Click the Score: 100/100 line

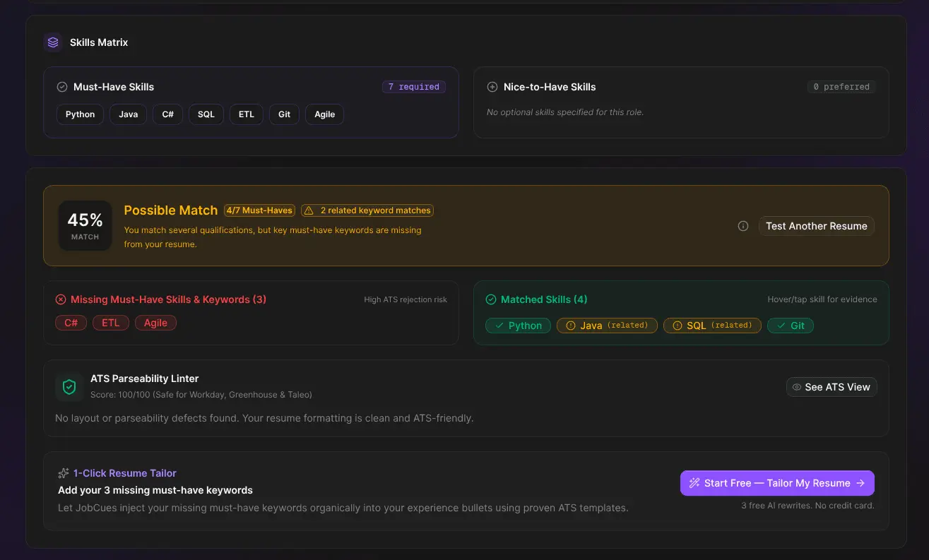pyautogui.click(x=201, y=395)
